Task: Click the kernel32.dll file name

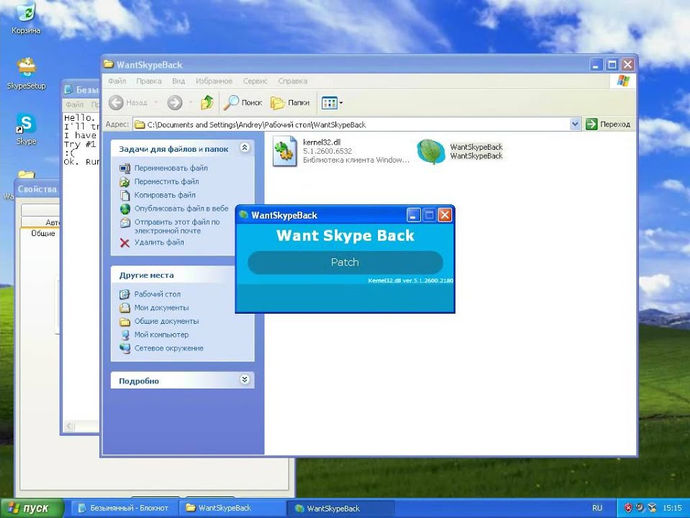Action: pyautogui.click(x=322, y=142)
